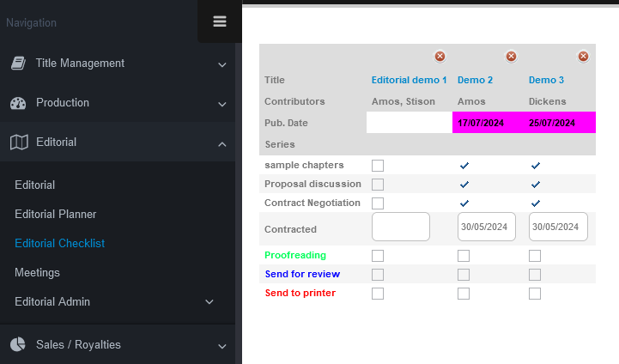The height and width of the screenshot is (364, 619).
Task: Open the Demo 3 title link
Action: [x=546, y=80]
